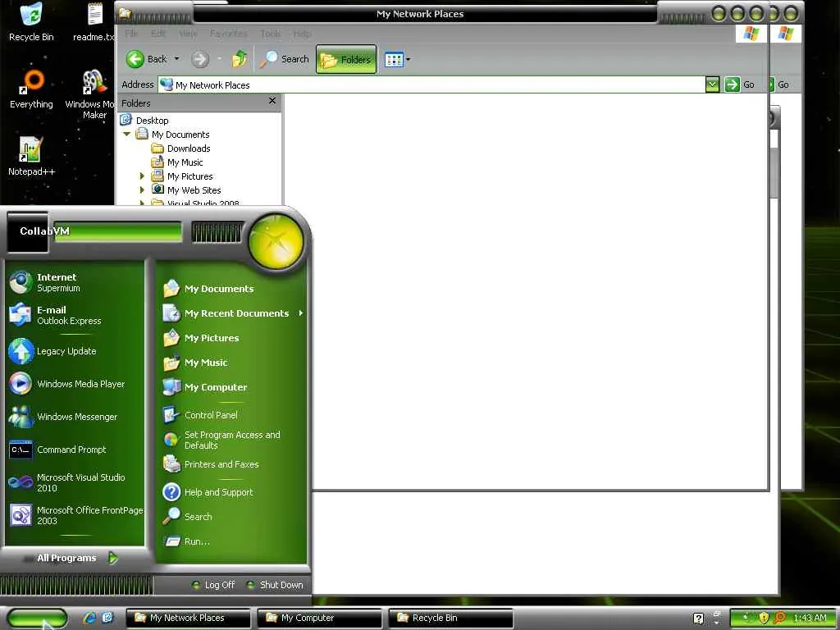This screenshot has width=840, height=630.
Task: Expand My Web Sites tree node
Action: [142, 189]
